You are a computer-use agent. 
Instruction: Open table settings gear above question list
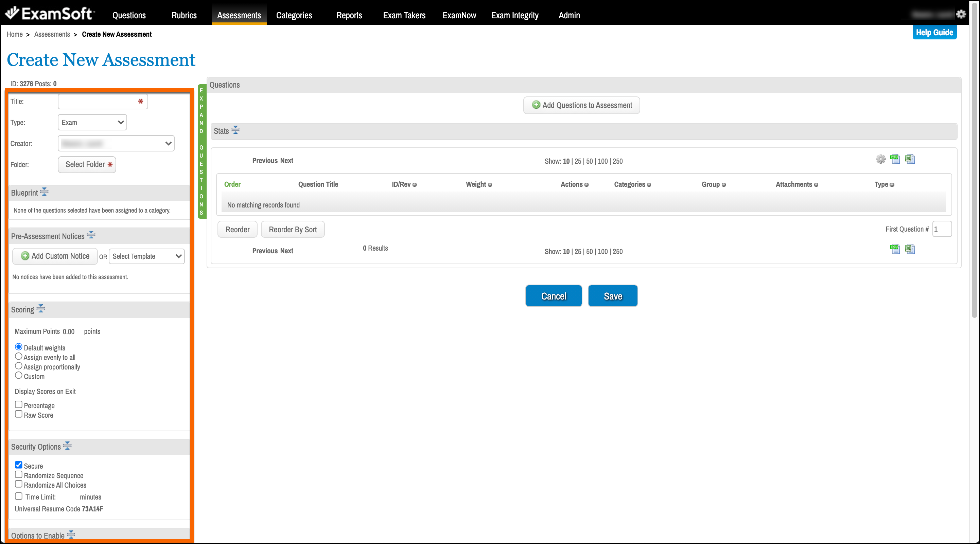click(x=880, y=159)
